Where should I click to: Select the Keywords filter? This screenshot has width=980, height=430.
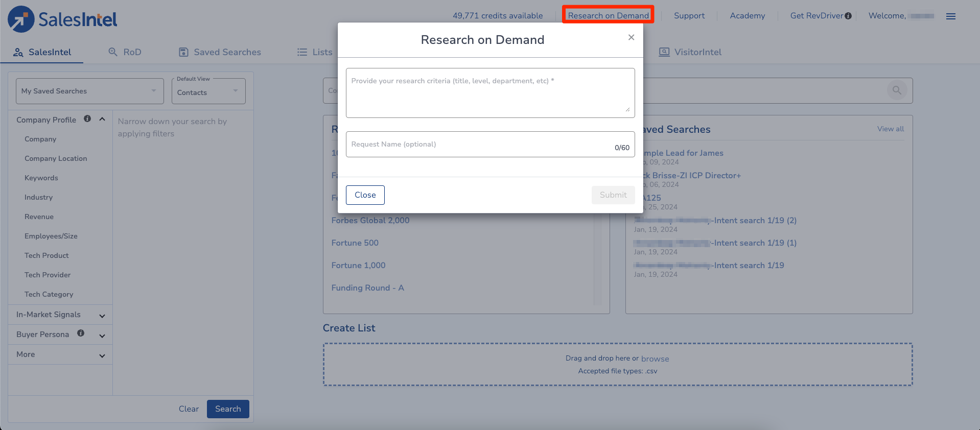(x=41, y=178)
